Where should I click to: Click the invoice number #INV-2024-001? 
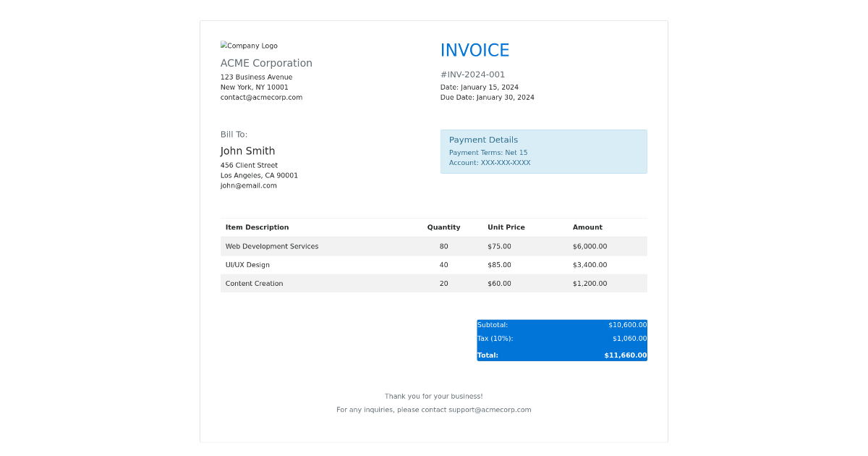pyautogui.click(x=472, y=74)
